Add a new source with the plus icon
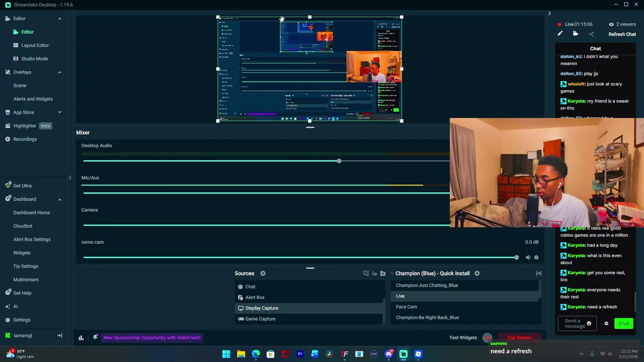 pyautogui.click(x=263, y=274)
